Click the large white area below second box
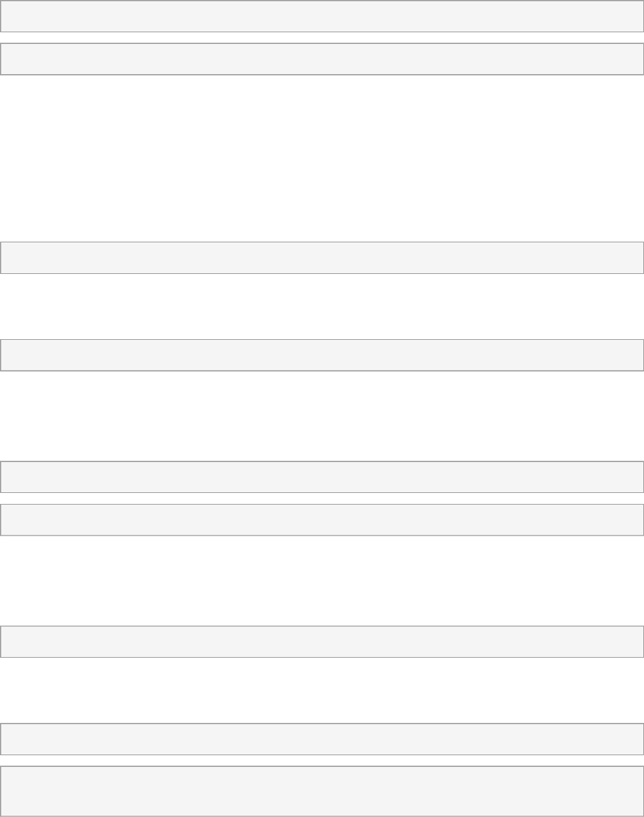Image resolution: width=644 pixels, height=817 pixels. pos(322,158)
